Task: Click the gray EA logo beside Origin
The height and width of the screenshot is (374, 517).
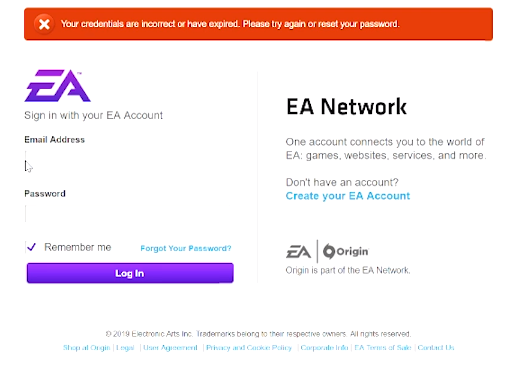Action: pos(298,252)
